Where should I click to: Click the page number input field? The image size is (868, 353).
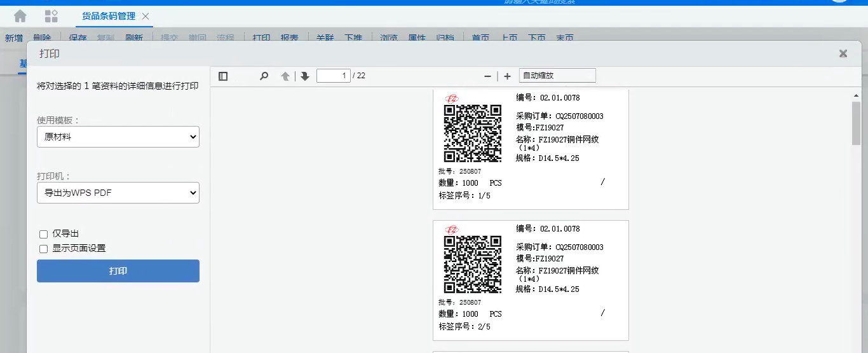[x=333, y=76]
